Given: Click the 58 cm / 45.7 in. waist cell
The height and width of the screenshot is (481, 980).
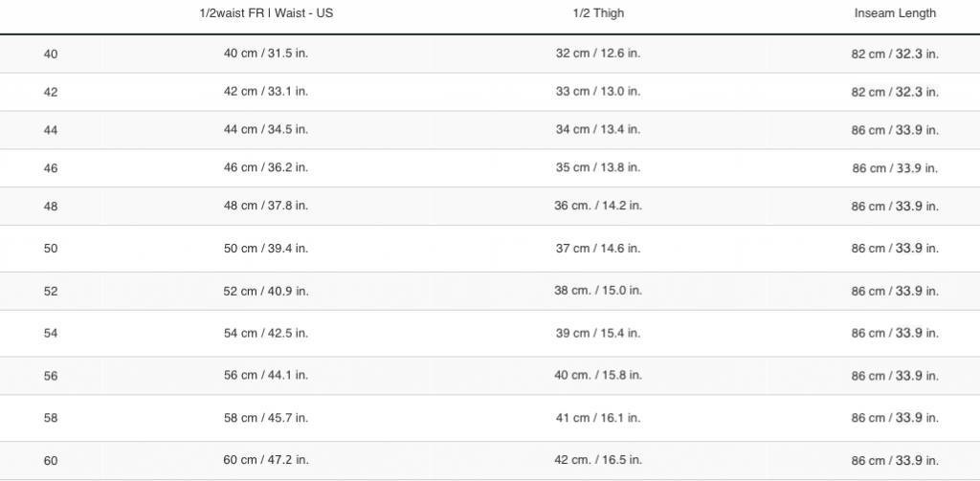Looking at the screenshot, I should pos(266,417).
